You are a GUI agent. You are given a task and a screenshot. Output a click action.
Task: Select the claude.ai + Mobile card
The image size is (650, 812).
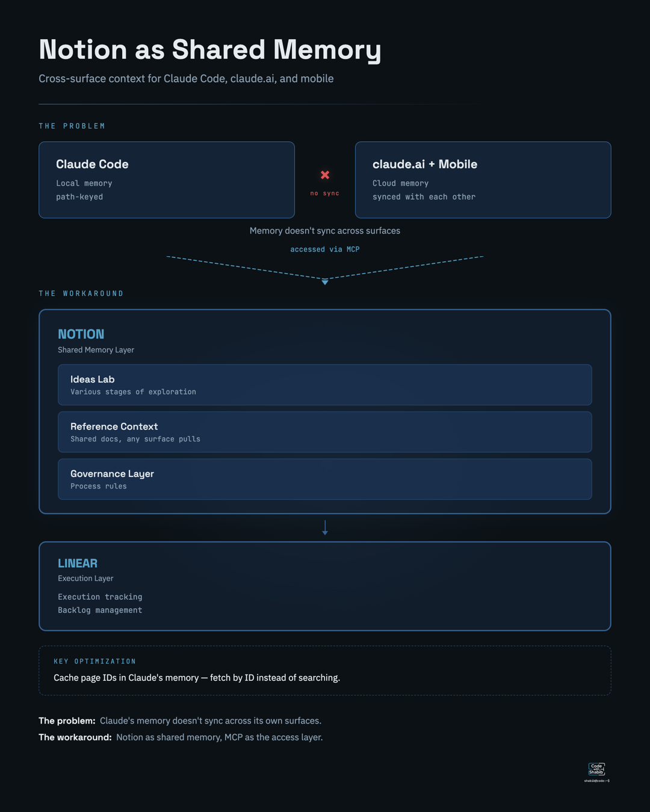pyautogui.click(x=483, y=180)
